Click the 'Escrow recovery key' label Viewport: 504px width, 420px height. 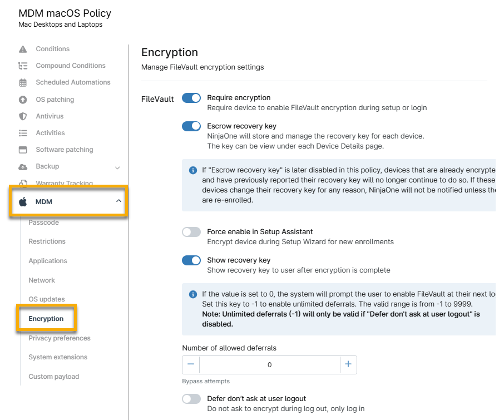coord(242,126)
